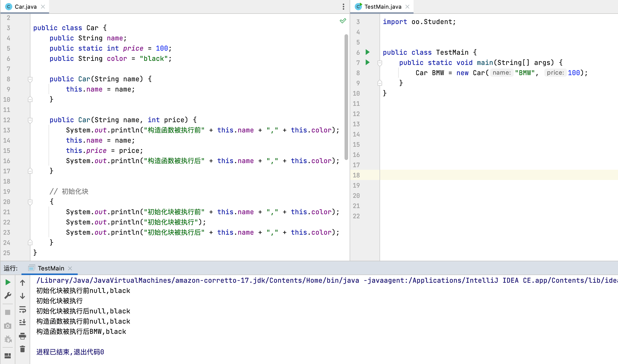Collapse the Car(String name) constructor on line 8
This screenshot has width=618, height=364.
[x=30, y=79]
